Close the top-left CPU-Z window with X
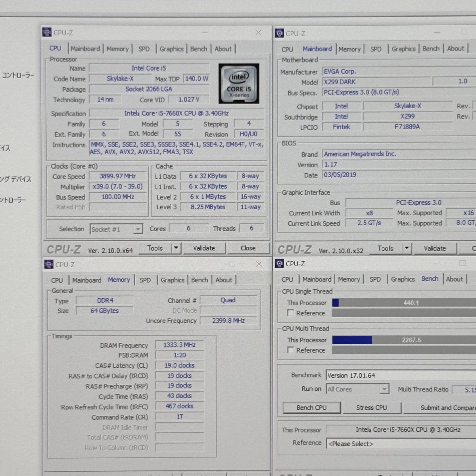The image size is (476, 476). click(x=258, y=33)
